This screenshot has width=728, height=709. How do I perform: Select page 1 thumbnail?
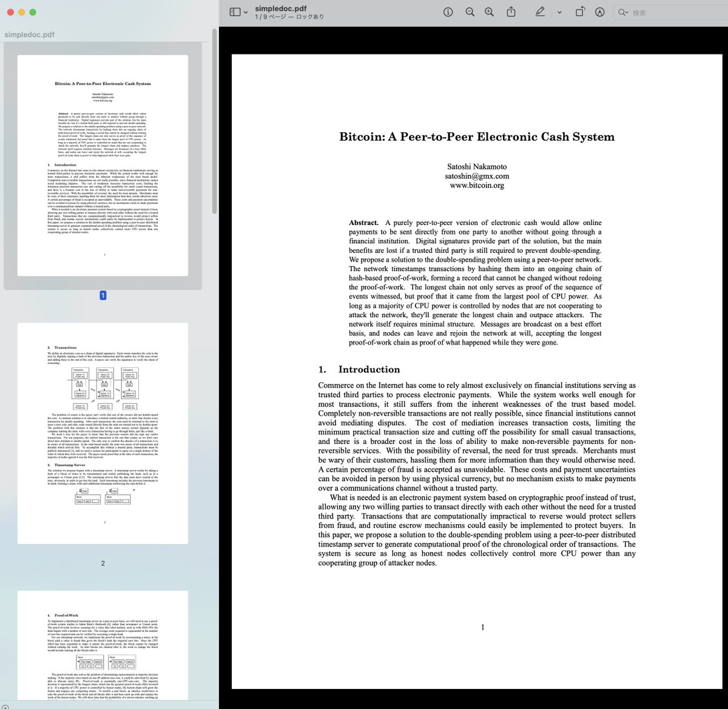[x=103, y=166]
